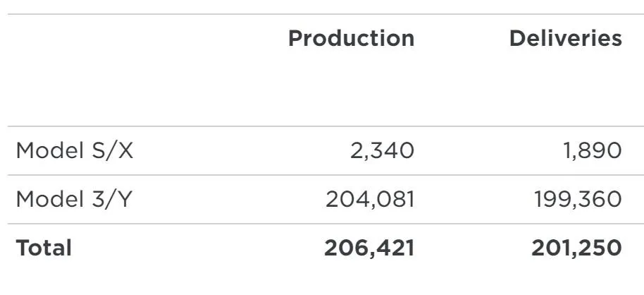
Task: Select Model 3/Y deliveries figure 199,360
Action: tap(577, 200)
